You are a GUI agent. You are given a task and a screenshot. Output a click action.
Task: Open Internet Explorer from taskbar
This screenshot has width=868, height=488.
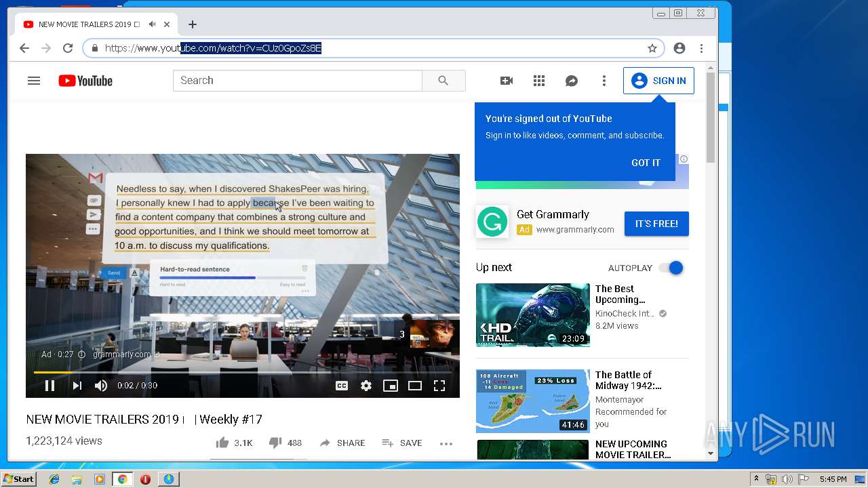tap(54, 479)
